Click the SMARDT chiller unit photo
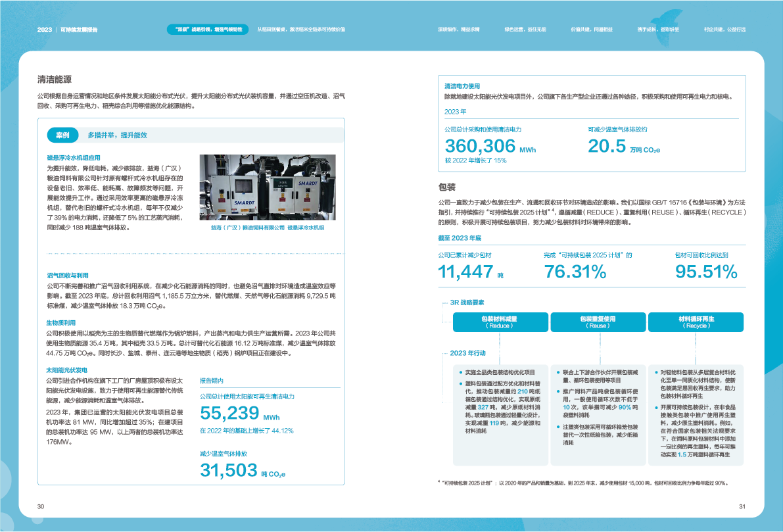783x532 pixels. [267, 188]
